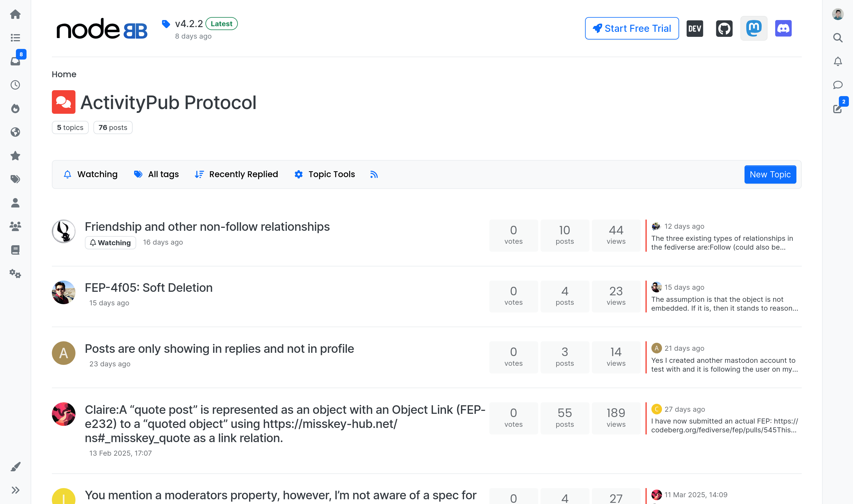Screen dimensions: 853x504
Task: Click the Start Free Trial button
Action: [x=632, y=28]
